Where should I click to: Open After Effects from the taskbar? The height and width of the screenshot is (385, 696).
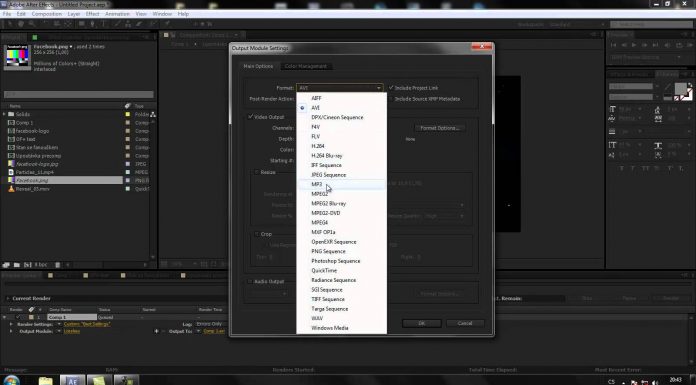click(72, 381)
